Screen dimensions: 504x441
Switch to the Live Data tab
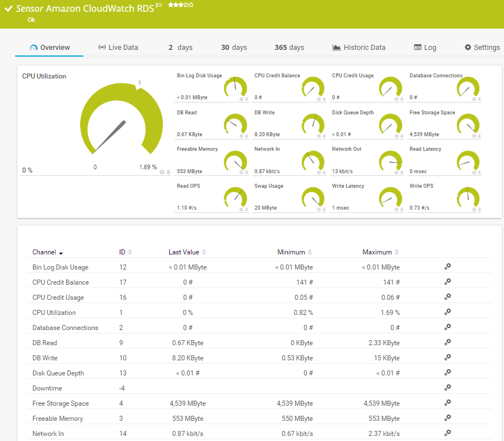point(118,48)
